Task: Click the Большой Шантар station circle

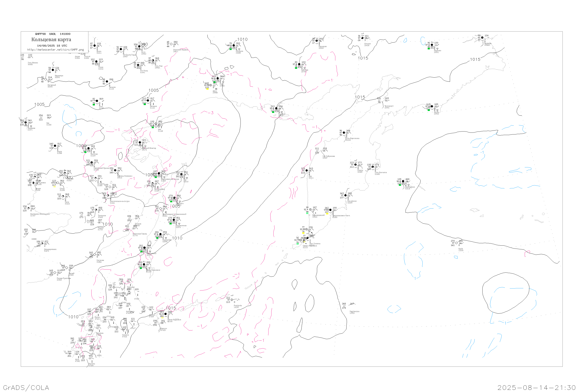Action: click(140, 142)
